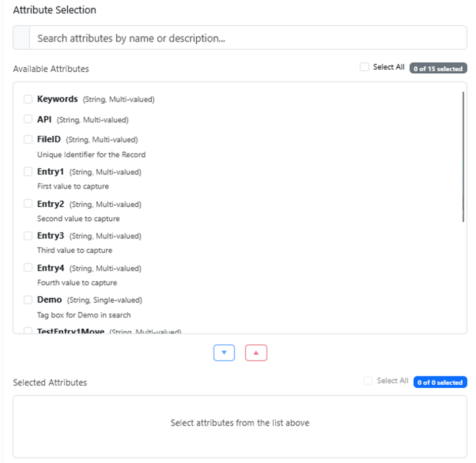This screenshot has height=463, width=476.
Task: Check the Entry4 attribute checkbox
Action: pyautogui.click(x=28, y=268)
